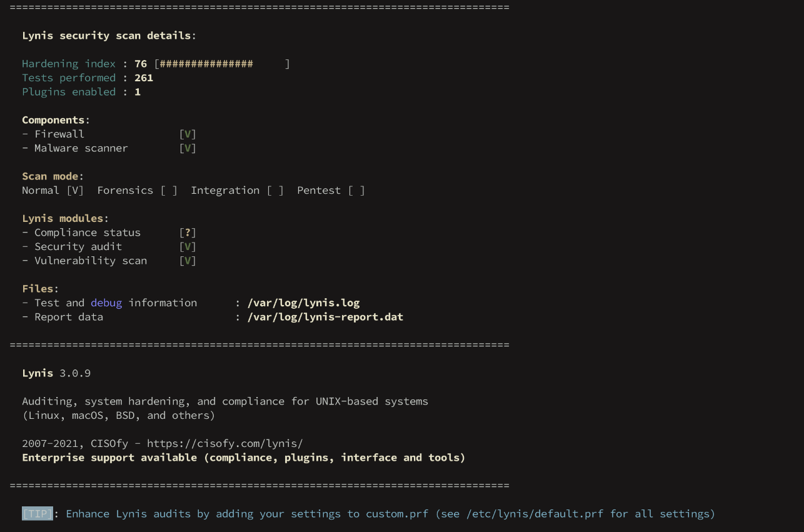Click the empty Forensics scan mode box
The image size is (804, 532).
(169, 190)
